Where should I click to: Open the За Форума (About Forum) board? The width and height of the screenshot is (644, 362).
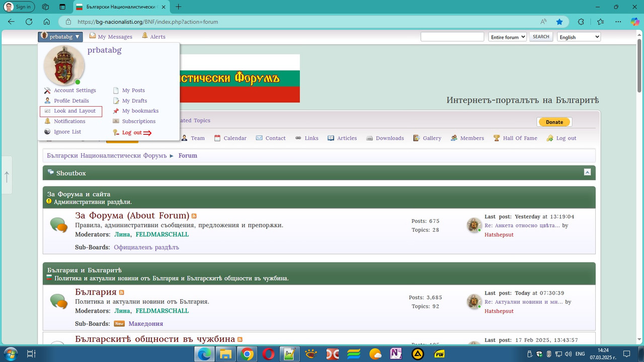pos(132,216)
